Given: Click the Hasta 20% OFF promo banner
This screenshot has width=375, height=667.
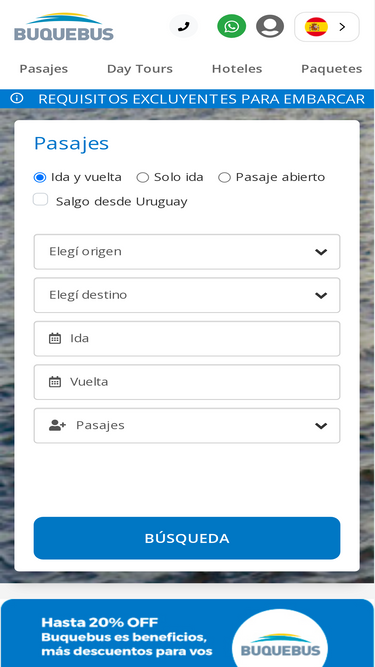Looking at the screenshot, I should (187, 634).
